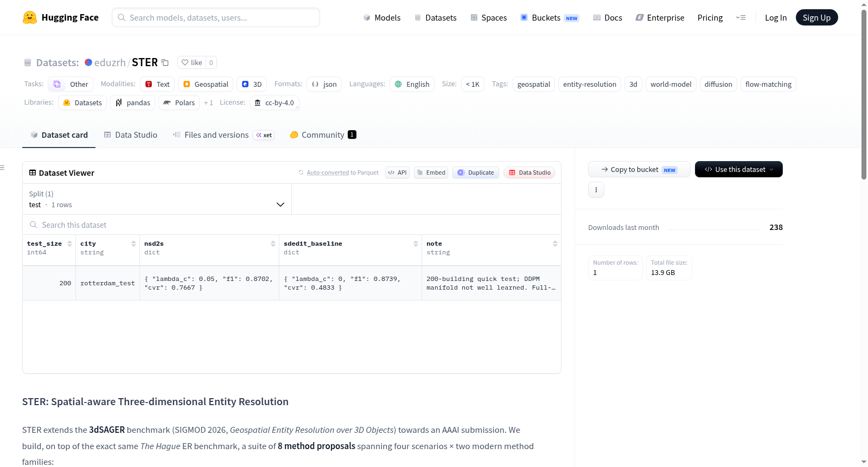Open Enterprise in the top navigation
The width and height of the screenshot is (868, 467).
coord(660,17)
